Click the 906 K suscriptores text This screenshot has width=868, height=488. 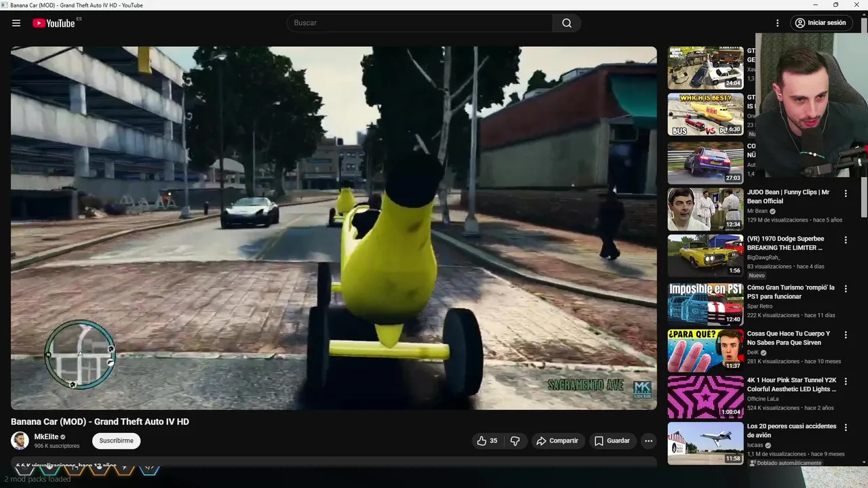[x=57, y=446]
